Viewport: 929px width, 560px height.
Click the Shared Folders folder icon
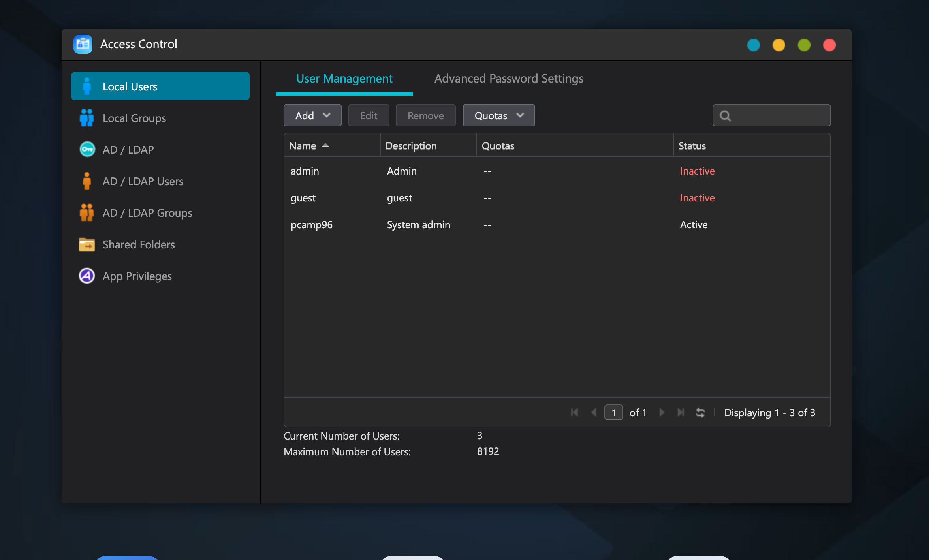tap(87, 244)
